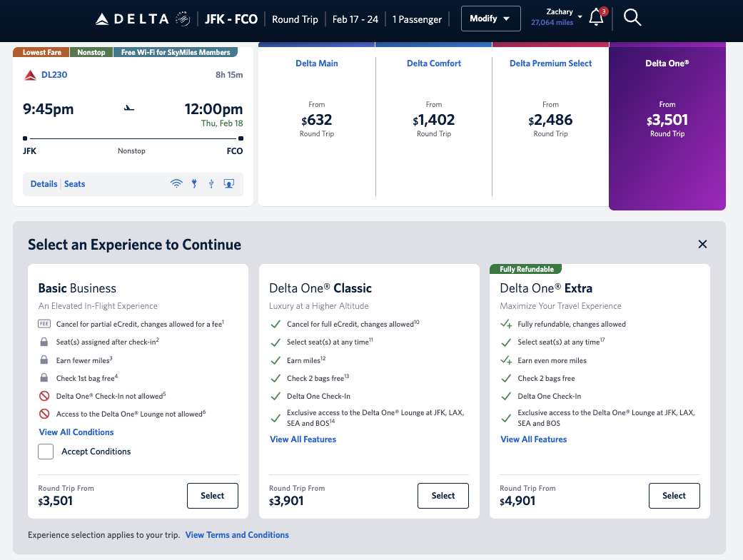
Task: Select the Delta One fare column
Action: [x=667, y=126]
